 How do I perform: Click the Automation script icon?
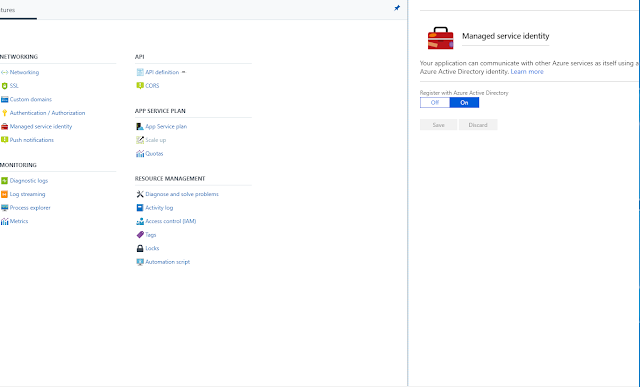[x=140, y=262]
